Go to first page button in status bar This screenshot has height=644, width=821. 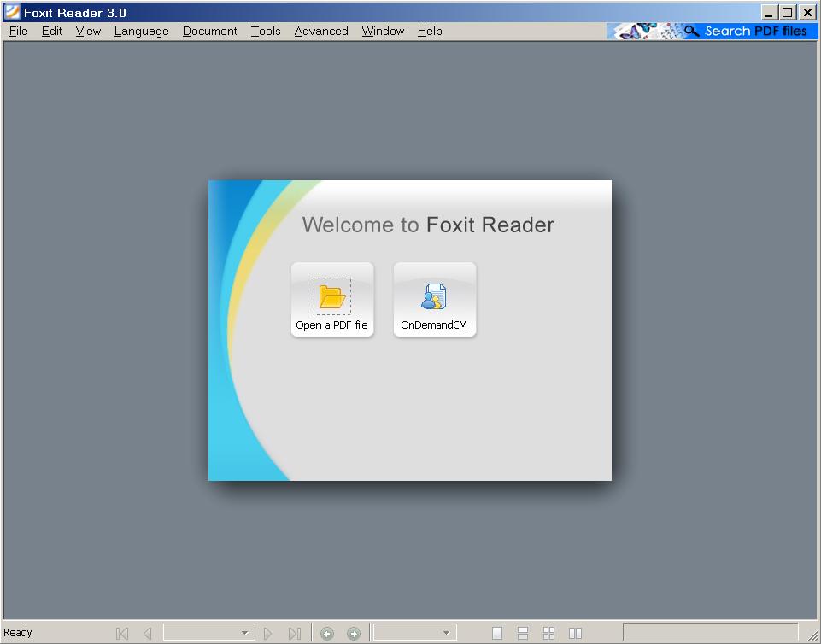point(122,633)
